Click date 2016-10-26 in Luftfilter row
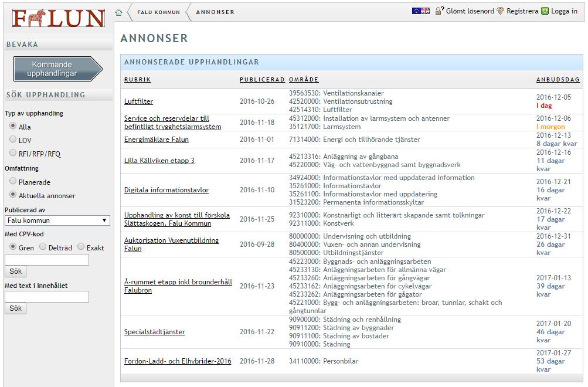This screenshot has width=588, height=387. tap(257, 101)
